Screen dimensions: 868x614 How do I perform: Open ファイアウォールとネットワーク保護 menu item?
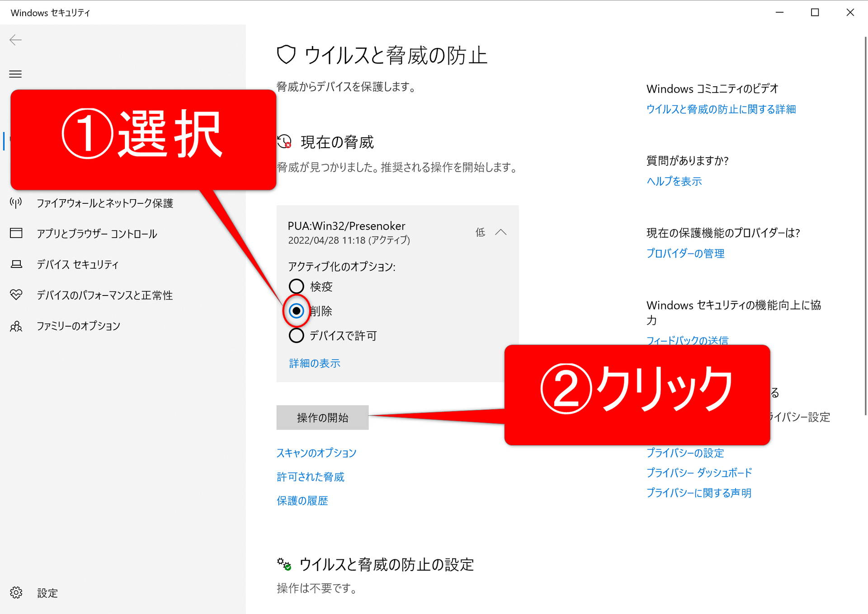click(105, 203)
